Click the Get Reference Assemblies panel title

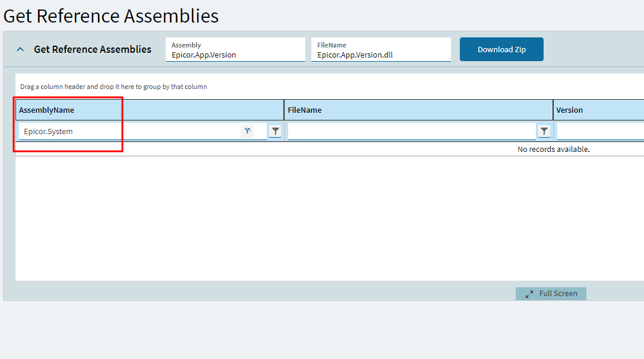point(93,49)
